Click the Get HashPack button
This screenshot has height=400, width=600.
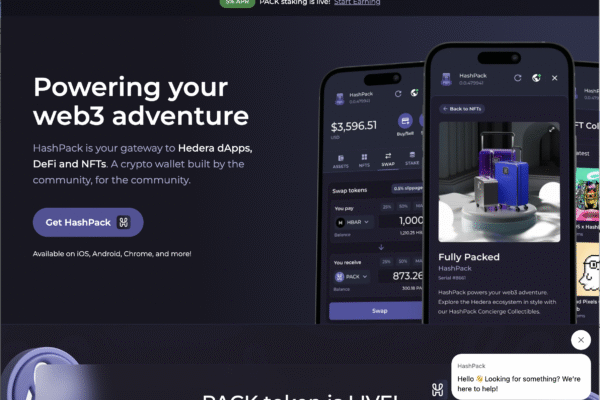88,222
